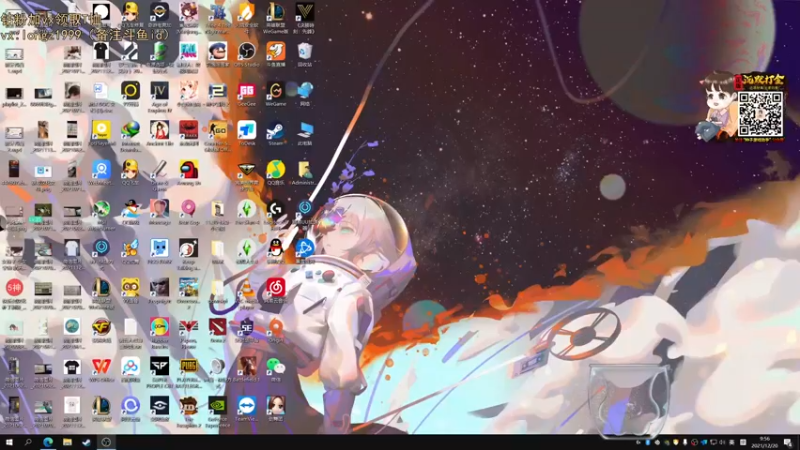The width and height of the screenshot is (800, 450).
Task: Launch the Valorant V logo shortcut
Action: point(305,18)
